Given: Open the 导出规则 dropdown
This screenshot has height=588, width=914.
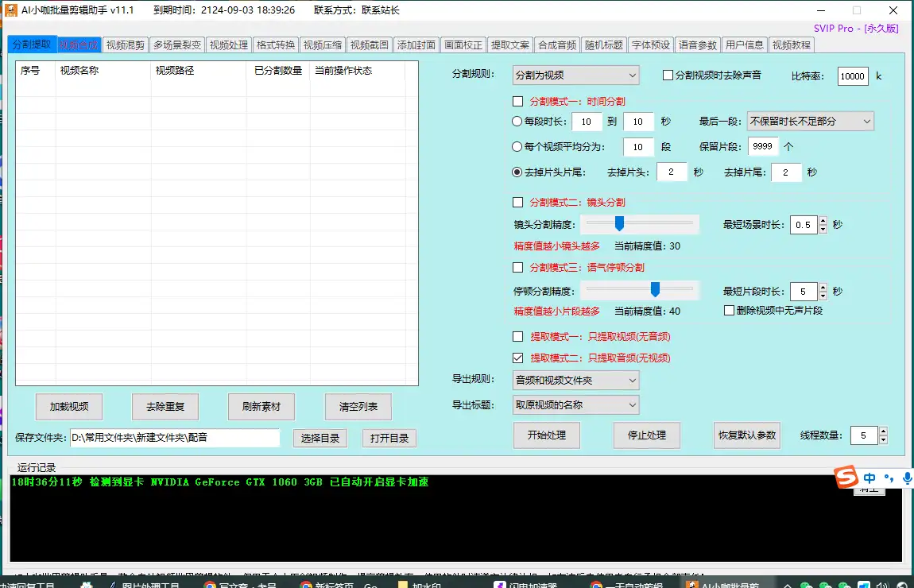Looking at the screenshot, I should [x=575, y=381].
